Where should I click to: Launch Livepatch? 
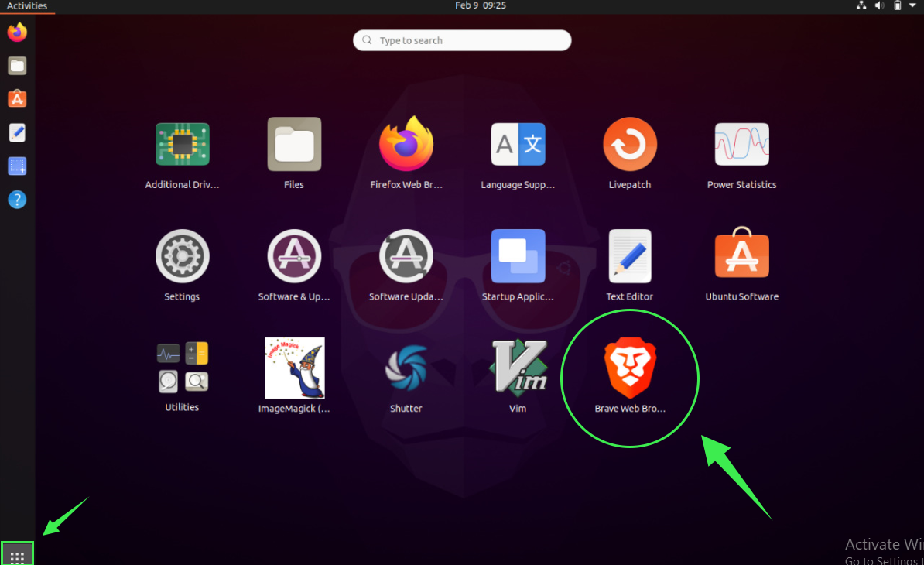click(630, 144)
